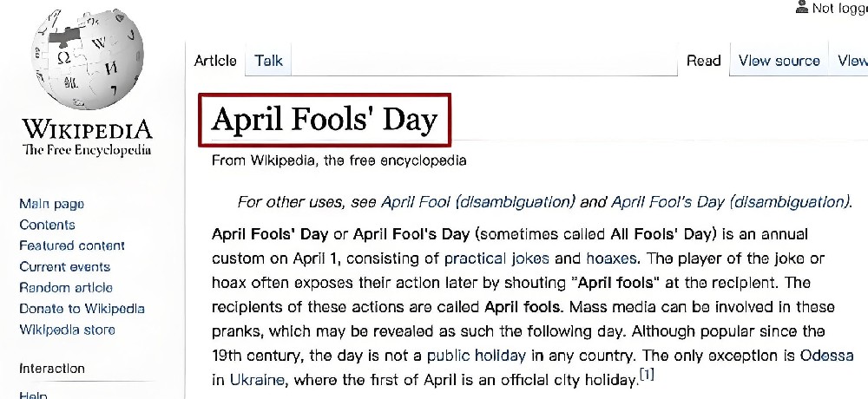868x399 pixels.
Task: Open the View source tab
Action: (x=779, y=61)
